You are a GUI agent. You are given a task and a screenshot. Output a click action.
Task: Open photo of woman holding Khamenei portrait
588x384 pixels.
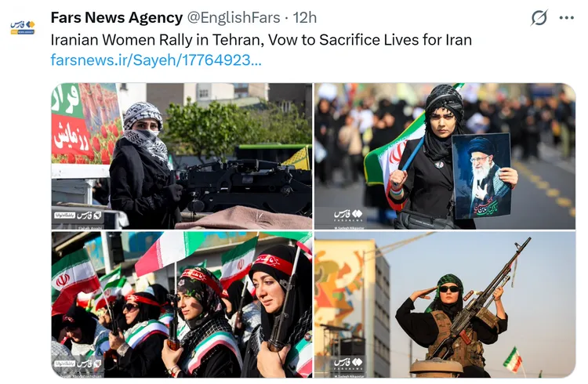(x=445, y=156)
